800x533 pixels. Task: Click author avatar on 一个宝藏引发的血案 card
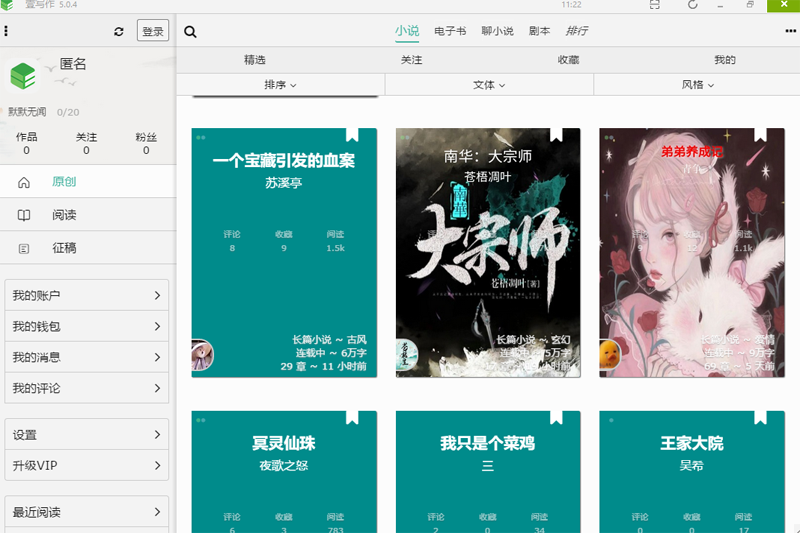coord(202,354)
